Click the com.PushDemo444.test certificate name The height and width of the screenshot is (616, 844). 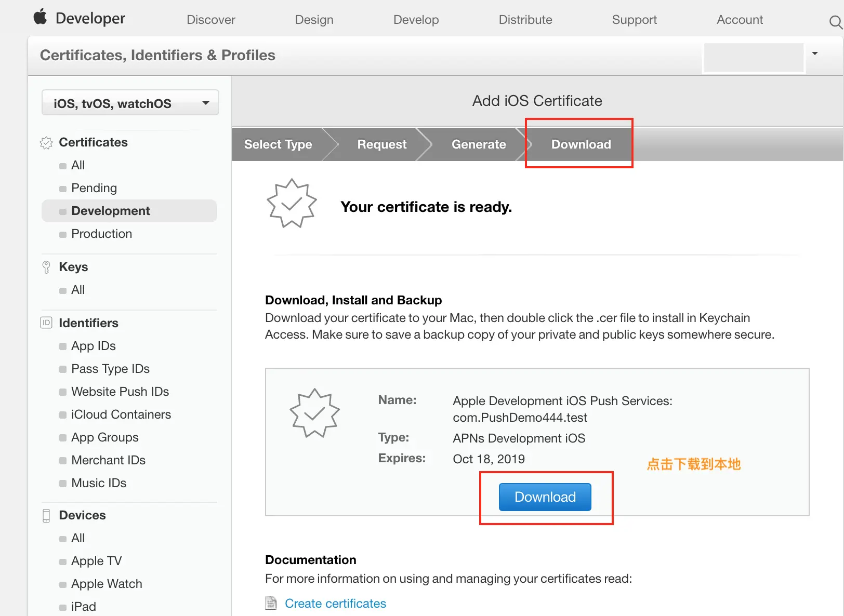tap(520, 418)
